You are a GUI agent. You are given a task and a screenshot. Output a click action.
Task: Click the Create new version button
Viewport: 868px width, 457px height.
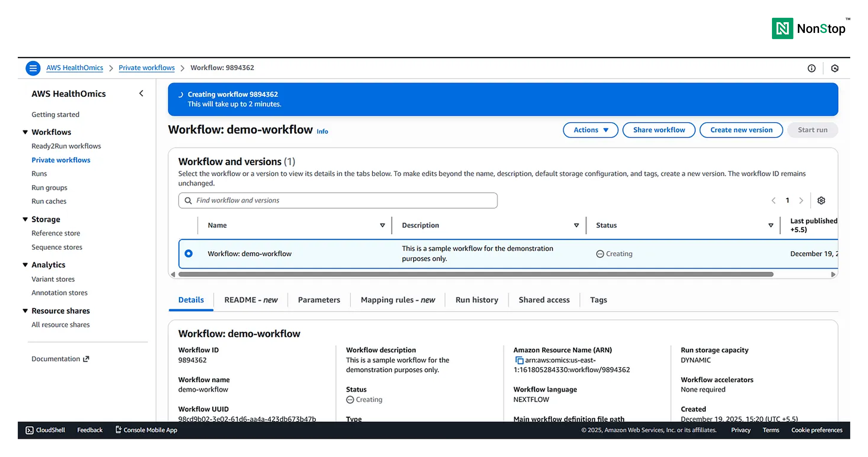tap(741, 130)
